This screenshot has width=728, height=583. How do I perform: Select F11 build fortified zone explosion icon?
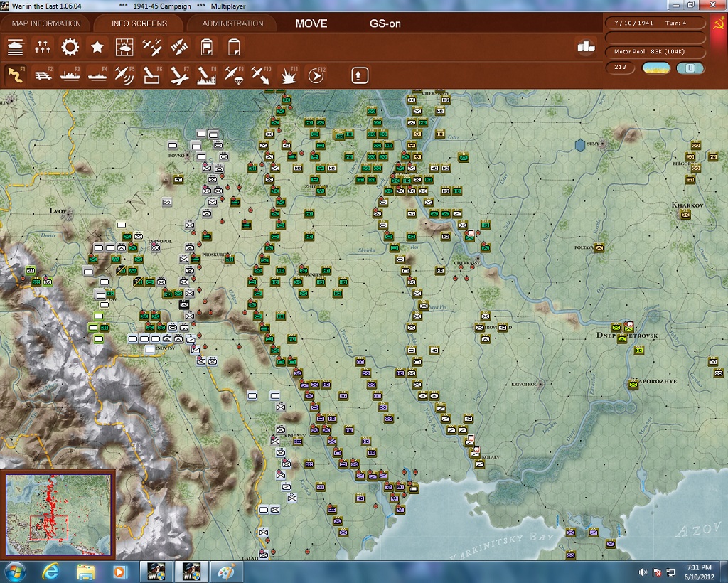click(x=289, y=75)
